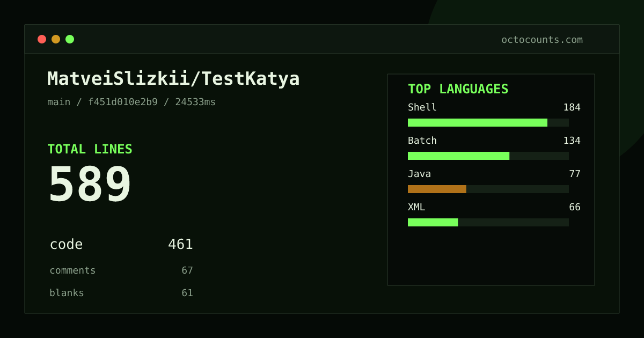Viewport: 644px width, 338px height.
Task: Click the TOTAL LINES heading
Action: [x=90, y=149]
